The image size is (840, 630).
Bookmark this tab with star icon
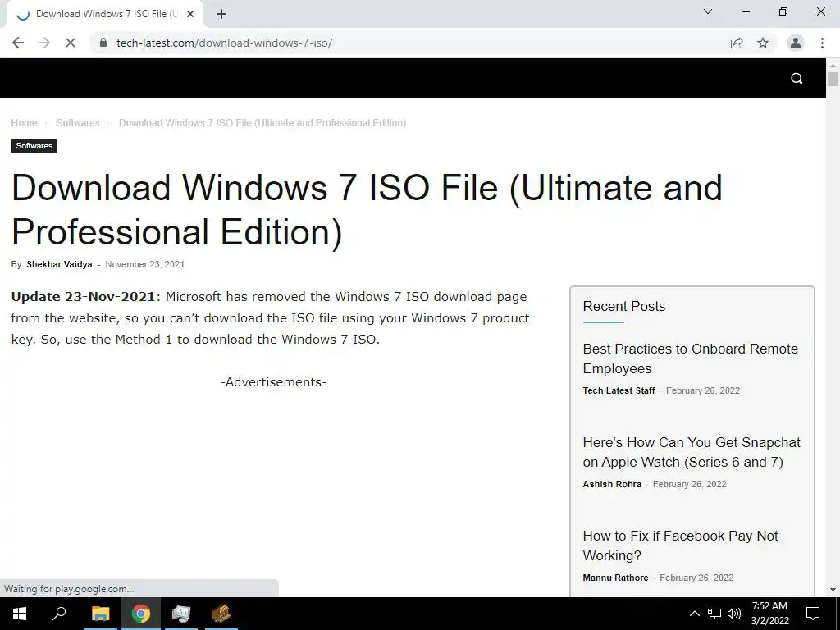[763, 43]
